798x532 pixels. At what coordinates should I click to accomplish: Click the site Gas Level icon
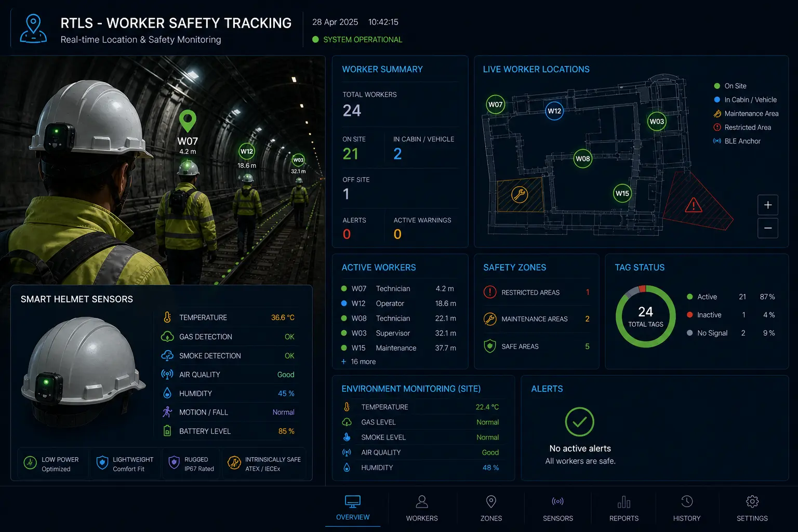coord(347,422)
